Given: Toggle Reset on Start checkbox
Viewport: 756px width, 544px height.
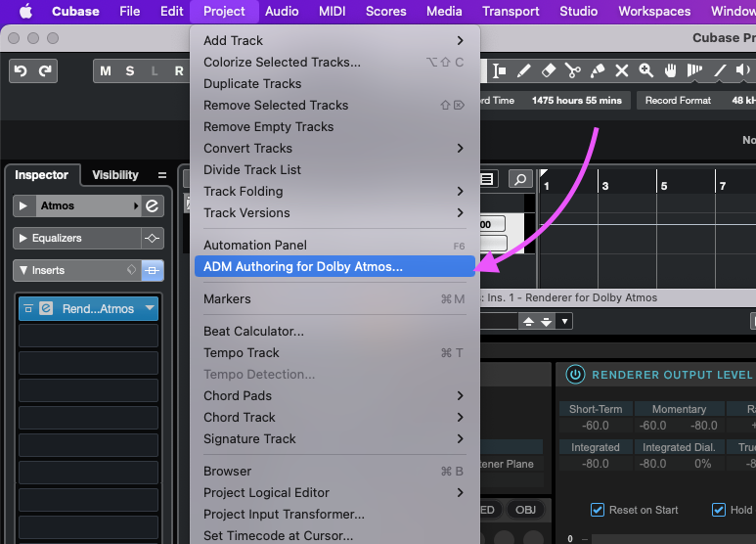Looking at the screenshot, I should coord(598,510).
